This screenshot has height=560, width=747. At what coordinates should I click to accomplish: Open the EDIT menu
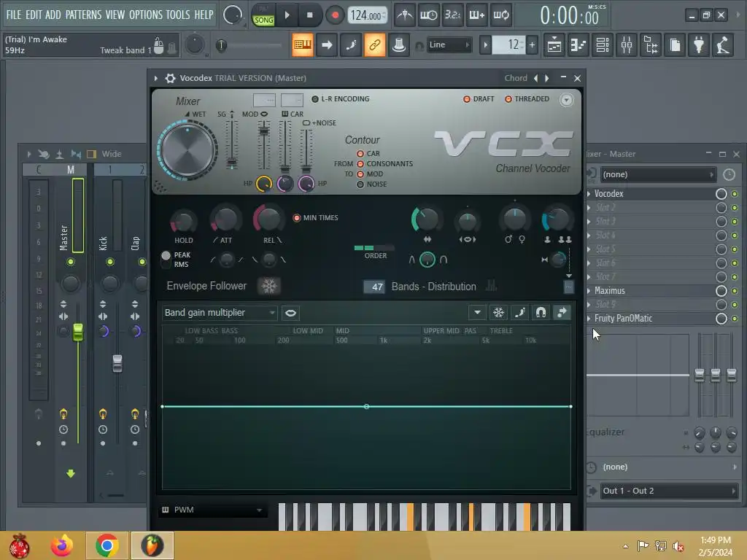(34, 15)
